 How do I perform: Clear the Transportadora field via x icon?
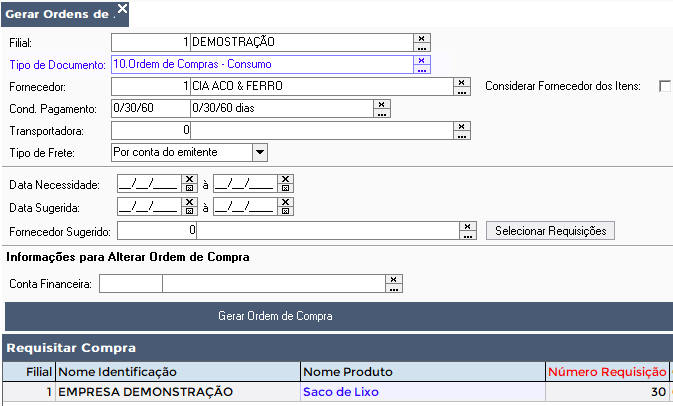click(x=462, y=126)
